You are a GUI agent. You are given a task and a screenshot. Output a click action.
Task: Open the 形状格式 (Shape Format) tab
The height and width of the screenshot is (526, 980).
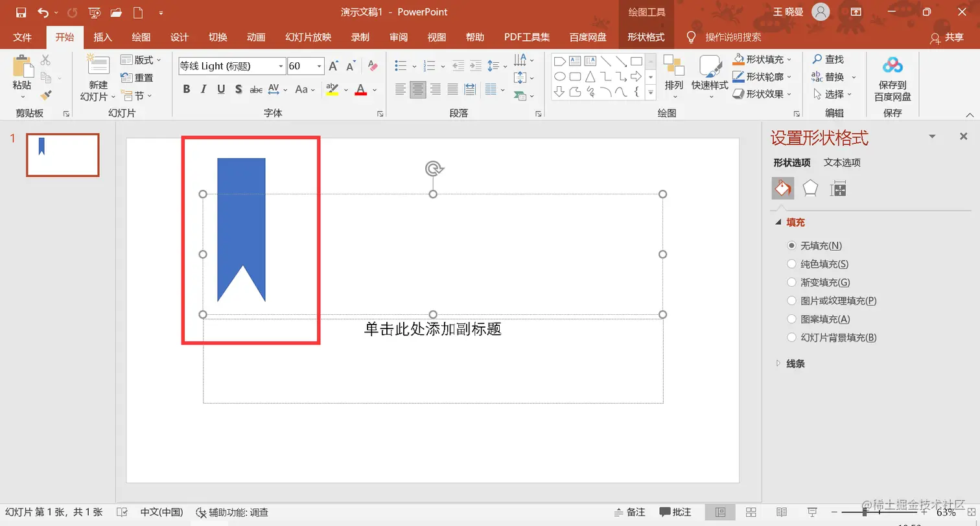pos(646,38)
